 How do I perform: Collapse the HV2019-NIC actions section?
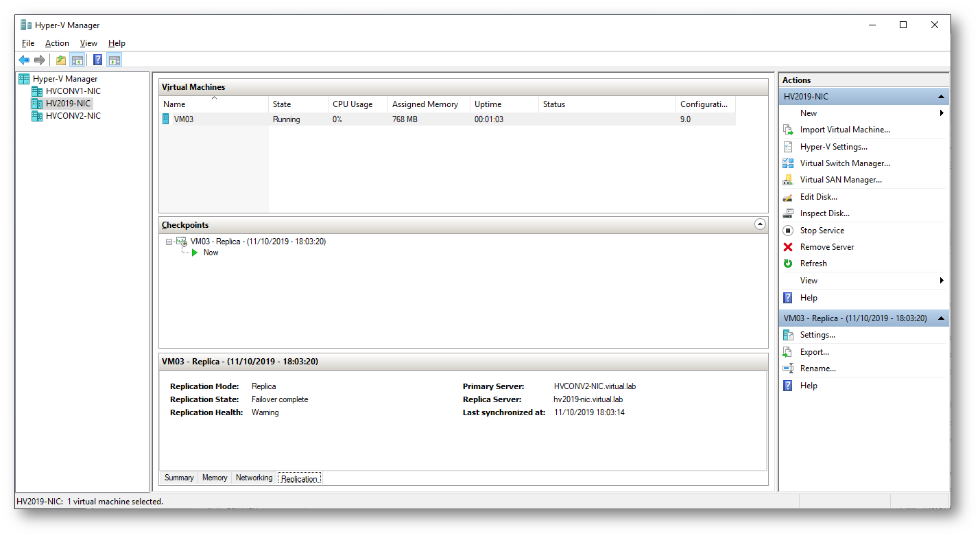click(x=942, y=97)
